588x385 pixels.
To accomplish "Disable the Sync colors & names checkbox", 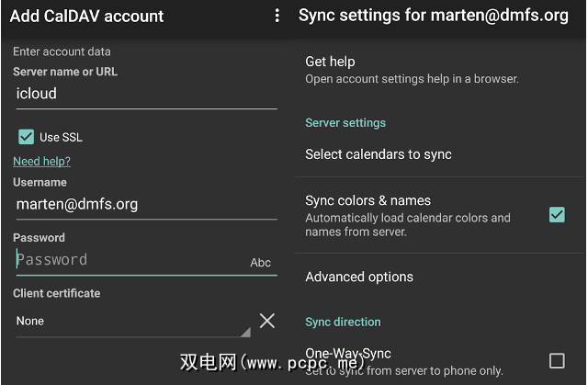I will click(557, 215).
